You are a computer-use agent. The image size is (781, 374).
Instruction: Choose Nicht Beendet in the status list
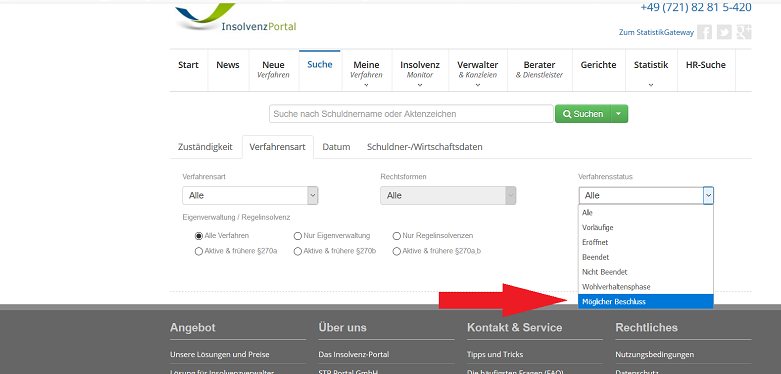click(x=646, y=272)
